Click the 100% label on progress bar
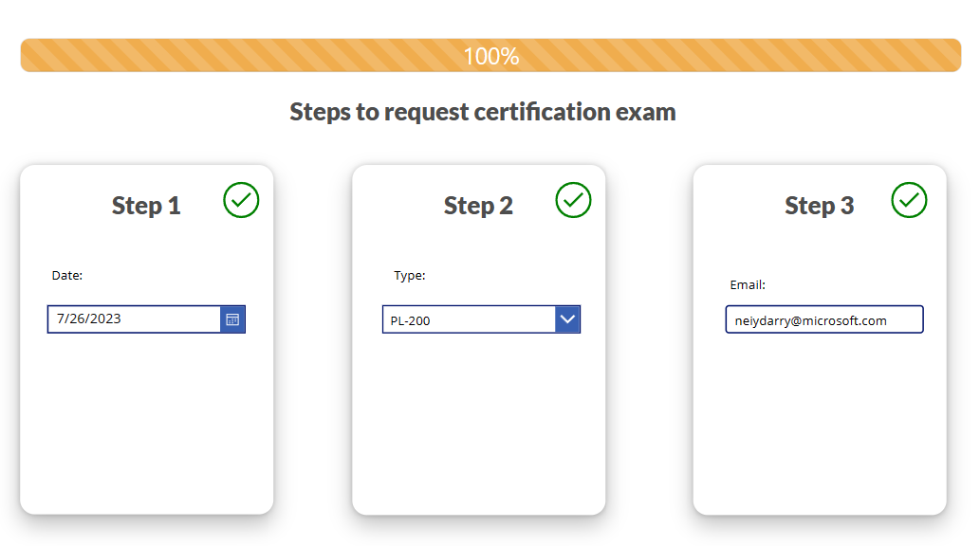The height and width of the screenshot is (546, 980). coord(490,56)
